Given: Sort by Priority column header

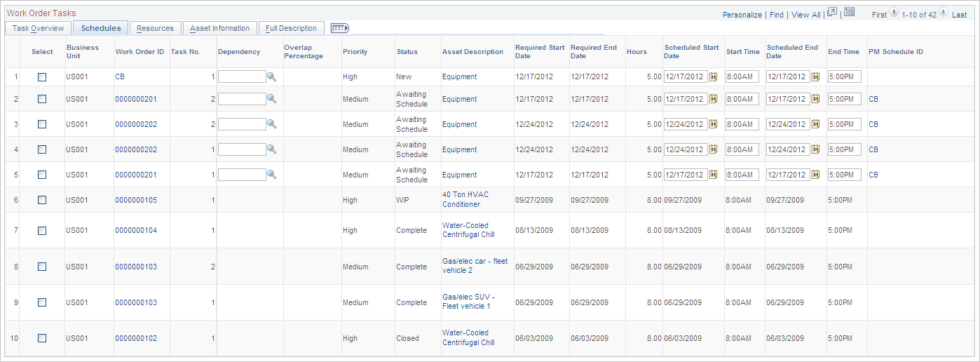Looking at the screenshot, I should pyautogui.click(x=354, y=52).
